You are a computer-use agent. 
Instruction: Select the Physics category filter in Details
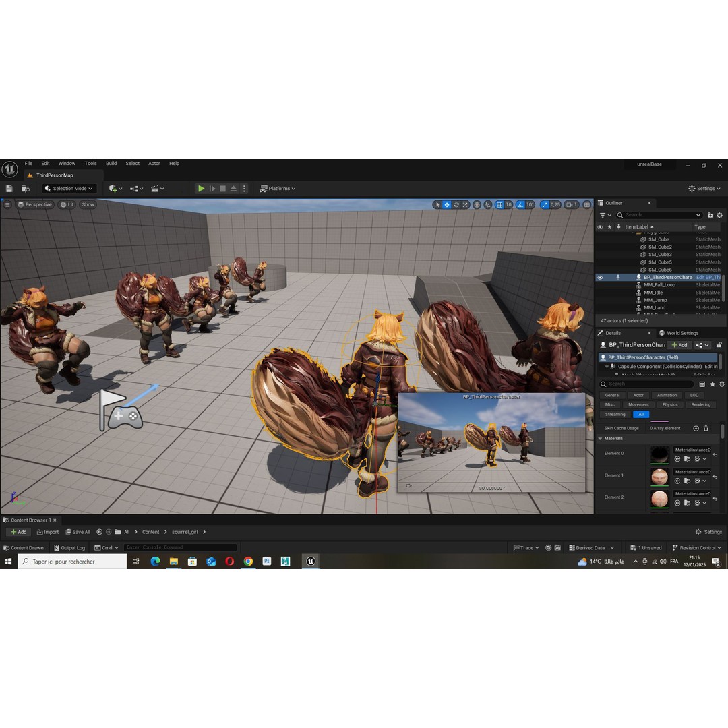pyautogui.click(x=670, y=405)
